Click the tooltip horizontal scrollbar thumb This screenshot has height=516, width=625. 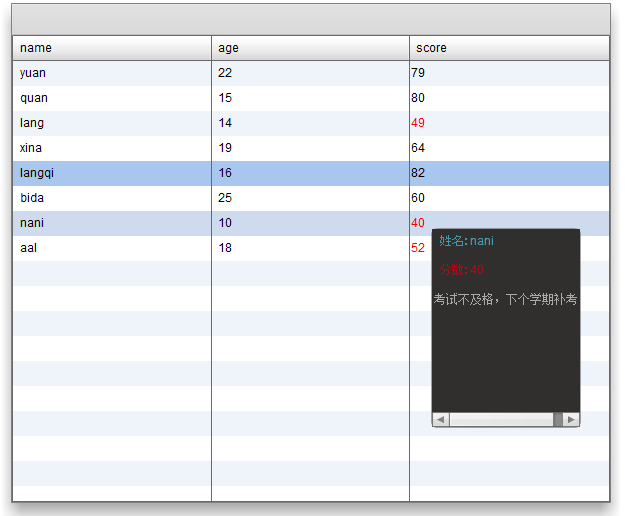(558, 420)
